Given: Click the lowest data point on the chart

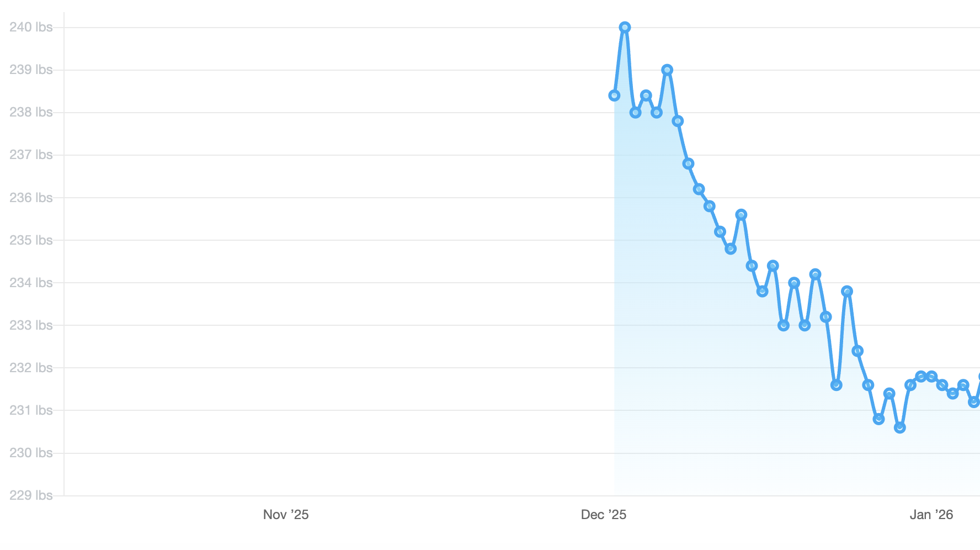Looking at the screenshot, I should 900,427.
